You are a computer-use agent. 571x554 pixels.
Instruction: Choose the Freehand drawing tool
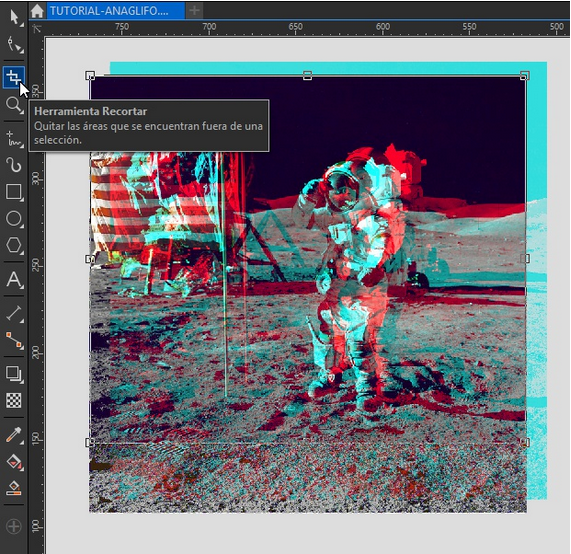[x=14, y=139]
